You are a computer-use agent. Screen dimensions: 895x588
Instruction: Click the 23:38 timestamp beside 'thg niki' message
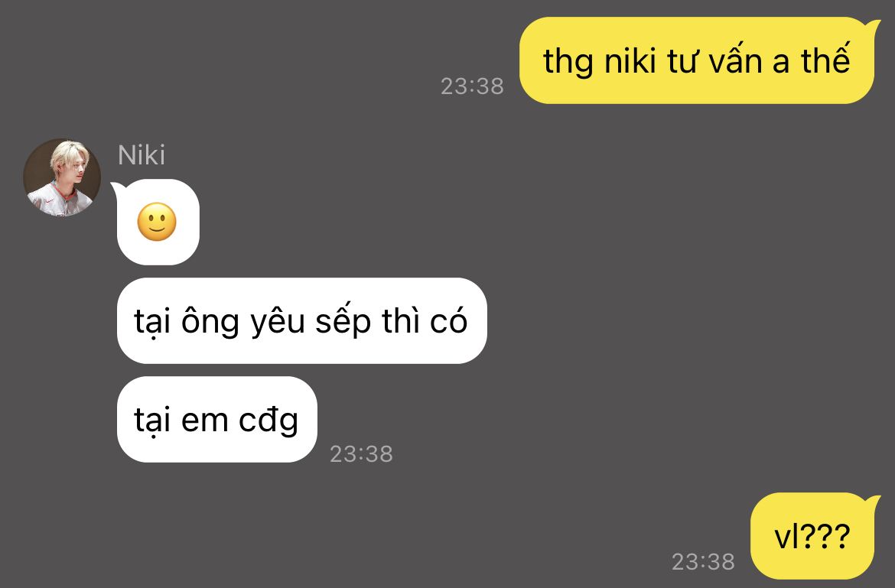[x=472, y=86]
